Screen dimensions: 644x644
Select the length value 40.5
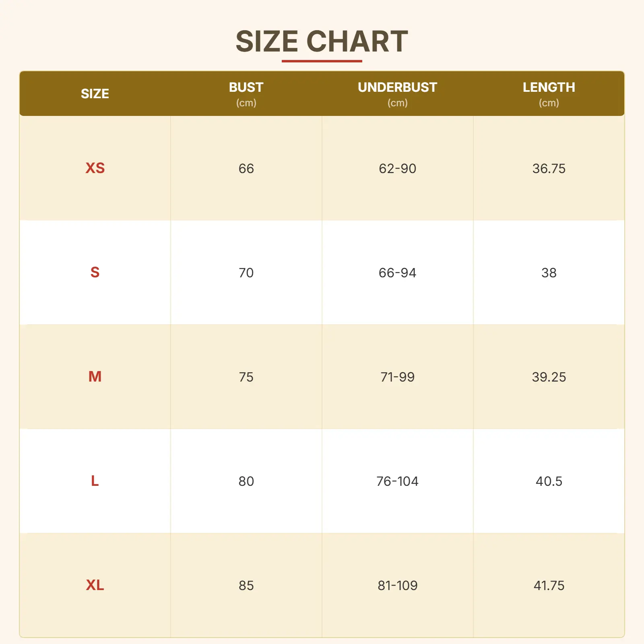[549, 481]
